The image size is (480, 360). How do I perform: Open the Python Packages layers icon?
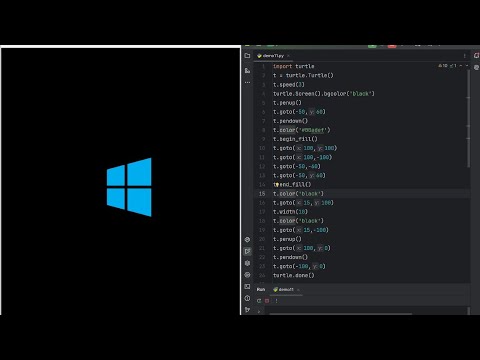(247, 263)
